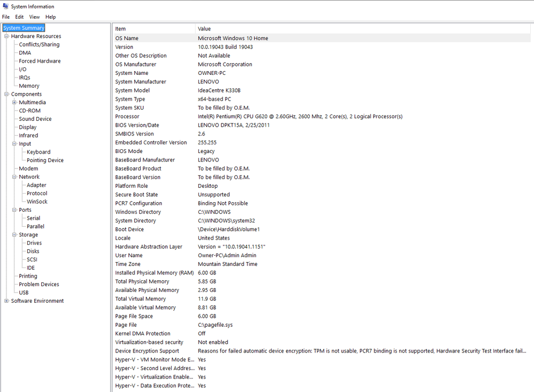
Task: Collapse the Storage node
Action: pyautogui.click(x=14, y=235)
